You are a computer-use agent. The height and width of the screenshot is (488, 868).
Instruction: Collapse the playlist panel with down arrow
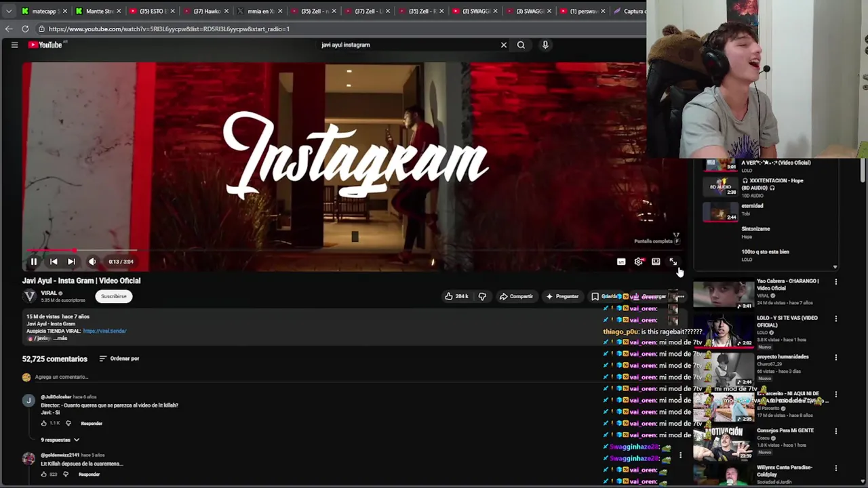[835, 267]
